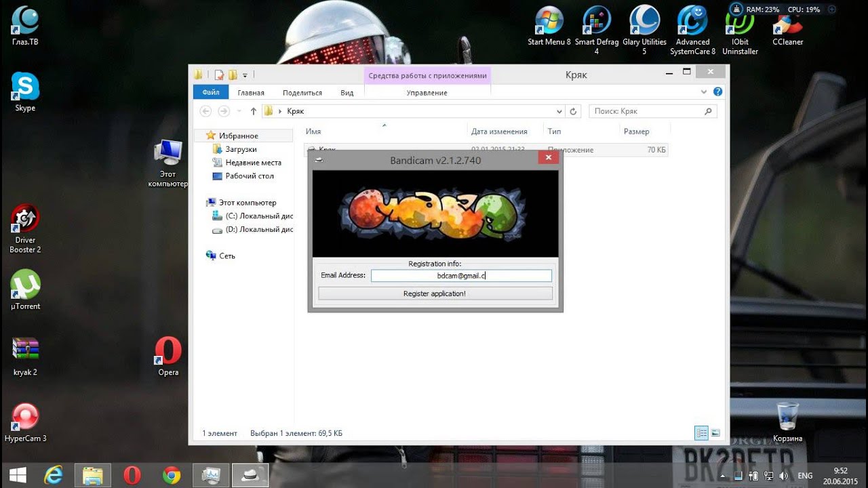The width and height of the screenshot is (868, 488).
Task: Select Этот компьютер in navigation pane
Action: [248, 203]
